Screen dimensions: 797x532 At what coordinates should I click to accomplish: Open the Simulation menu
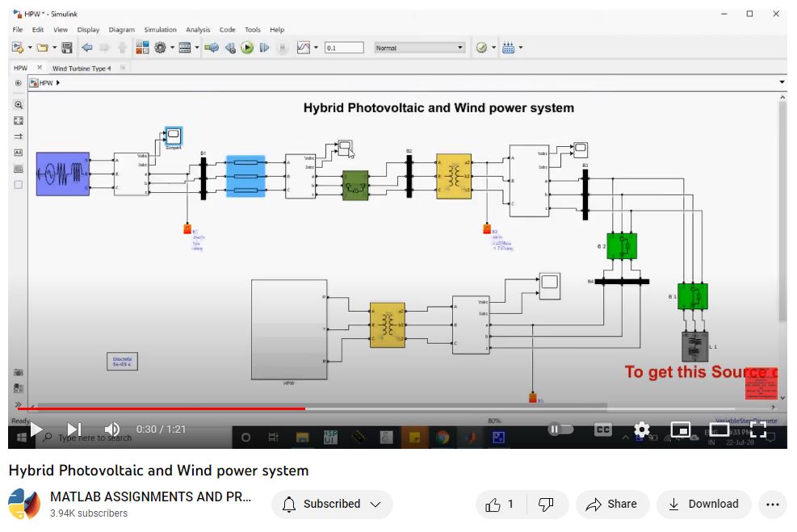160,30
